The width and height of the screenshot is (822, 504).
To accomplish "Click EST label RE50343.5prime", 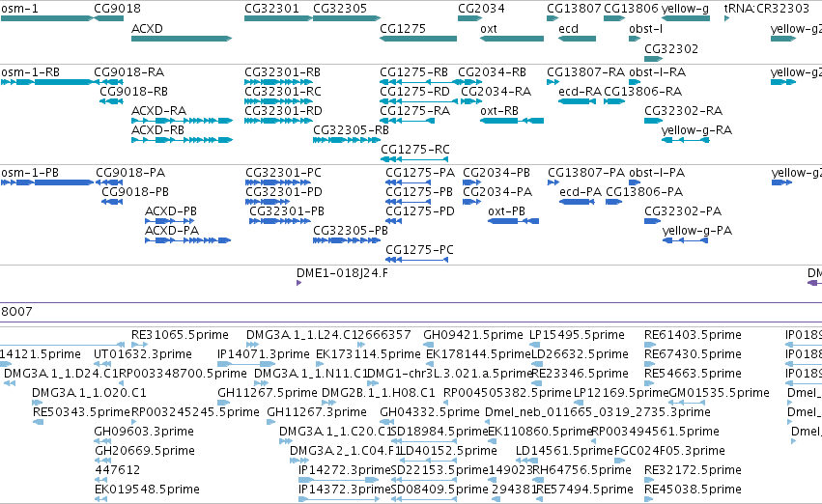I will (x=81, y=413).
